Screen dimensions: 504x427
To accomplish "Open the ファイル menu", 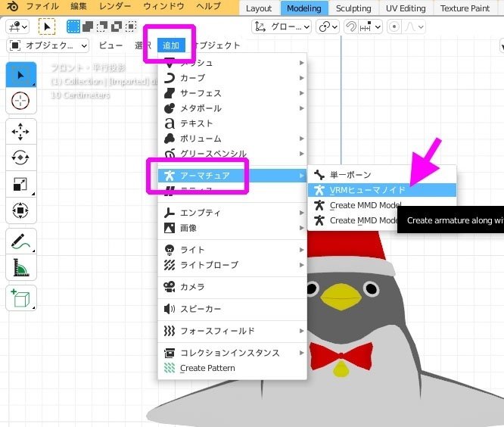I will 42,6.
